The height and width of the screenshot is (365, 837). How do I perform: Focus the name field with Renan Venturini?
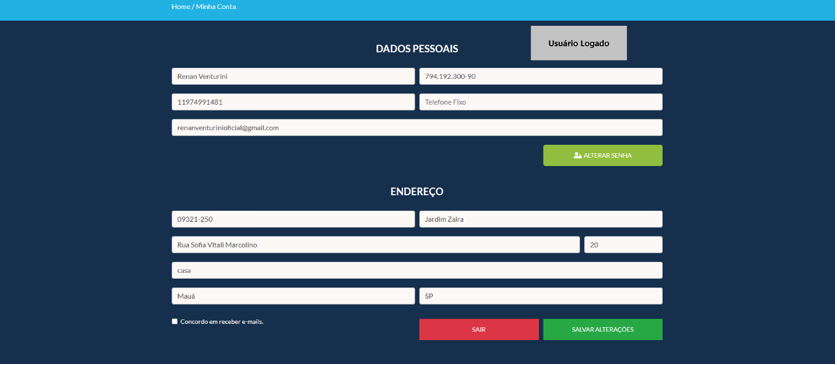(x=293, y=76)
